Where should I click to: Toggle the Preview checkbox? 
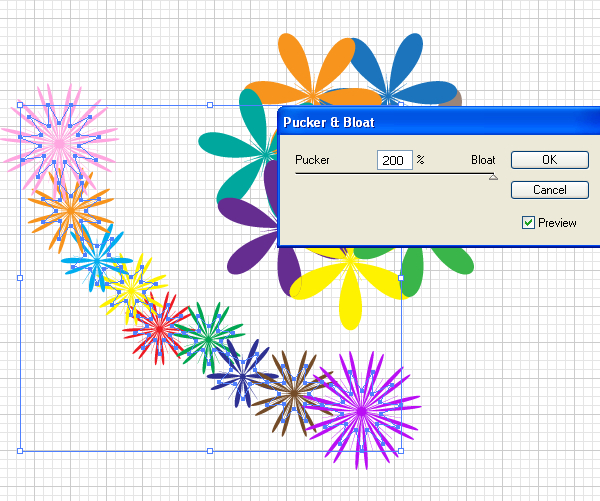(528, 222)
